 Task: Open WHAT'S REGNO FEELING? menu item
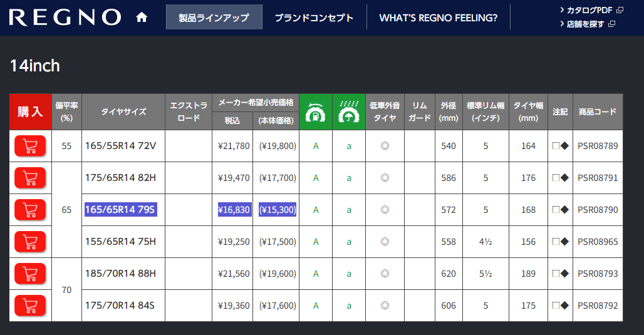tap(439, 18)
